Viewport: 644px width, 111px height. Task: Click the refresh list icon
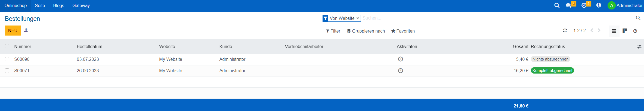click(565, 31)
